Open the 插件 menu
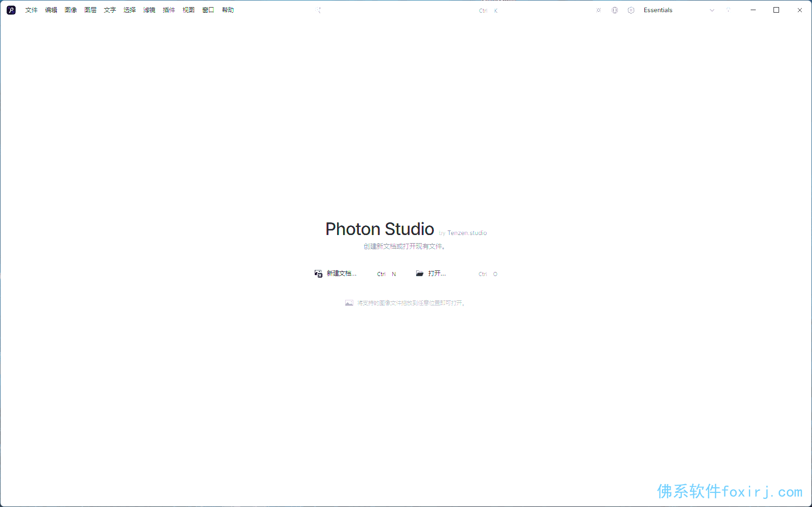Image resolution: width=812 pixels, height=507 pixels. 169,10
